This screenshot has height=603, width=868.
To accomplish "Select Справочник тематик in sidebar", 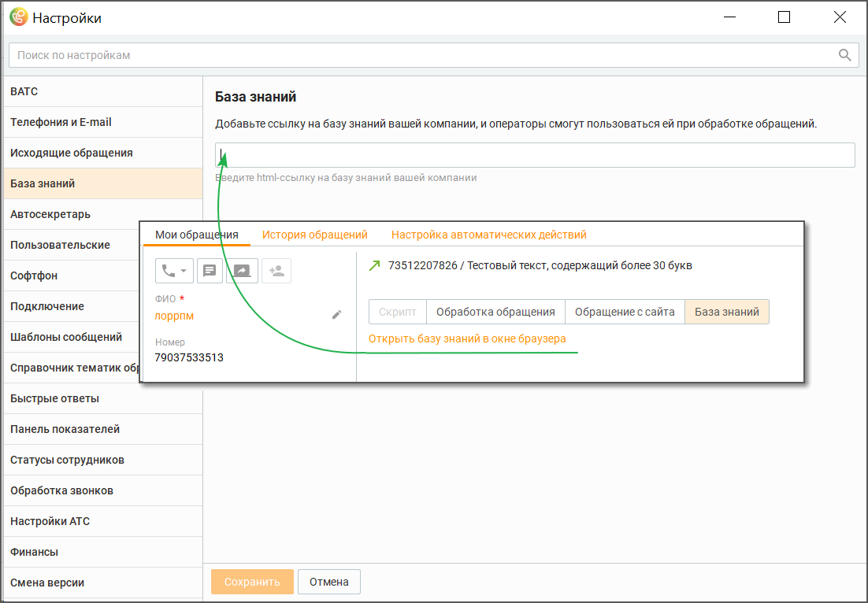I will pos(72,368).
